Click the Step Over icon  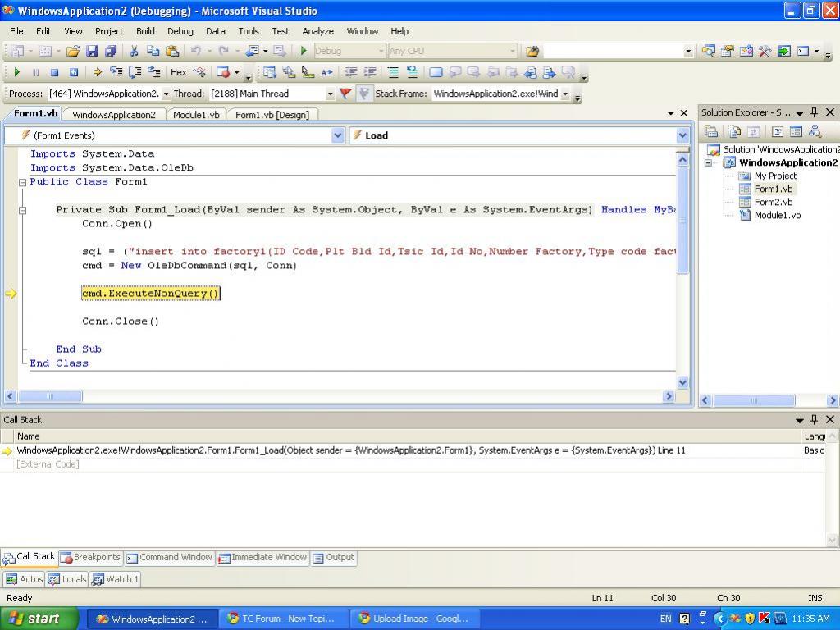(135, 72)
